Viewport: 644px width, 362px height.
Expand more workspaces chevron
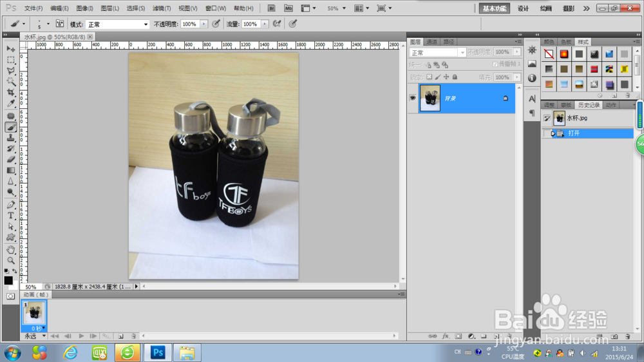coord(587,8)
